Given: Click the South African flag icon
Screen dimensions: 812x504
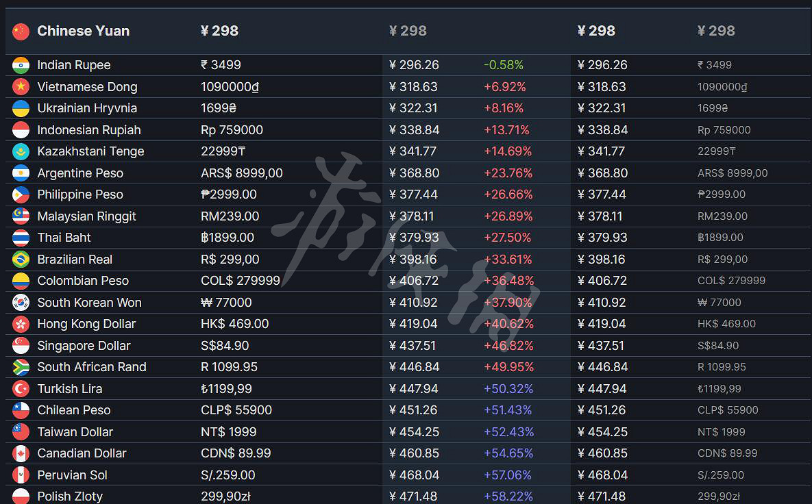Looking at the screenshot, I should click(21, 367).
